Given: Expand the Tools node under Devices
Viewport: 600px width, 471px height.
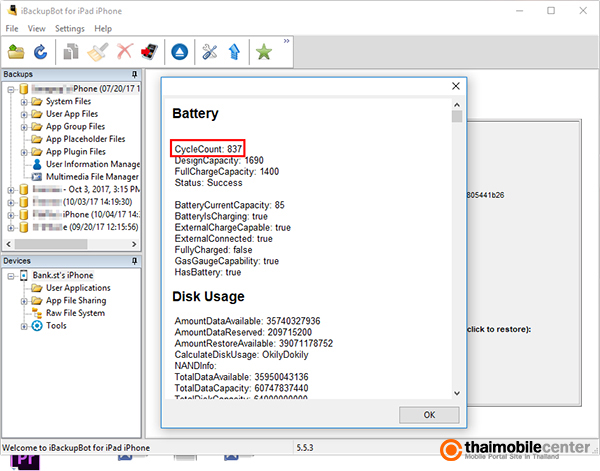Looking at the screenshot, I should (x=24, y=326).
